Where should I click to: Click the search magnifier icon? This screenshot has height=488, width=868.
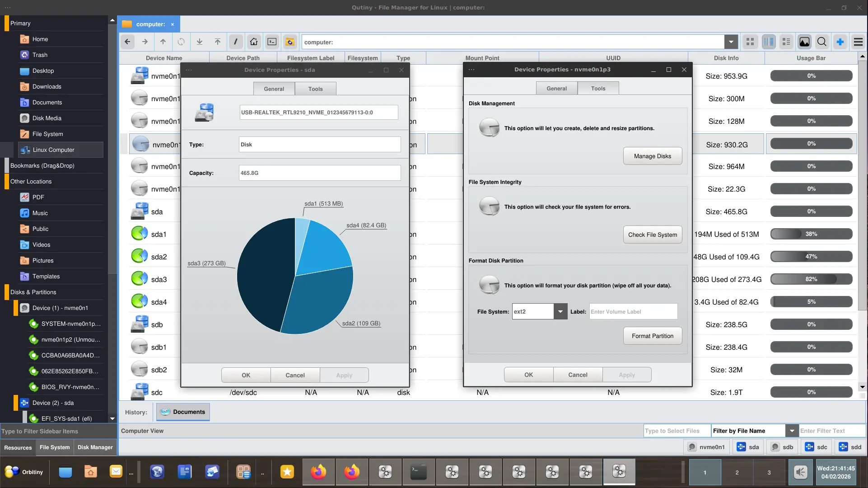(822, 42)
